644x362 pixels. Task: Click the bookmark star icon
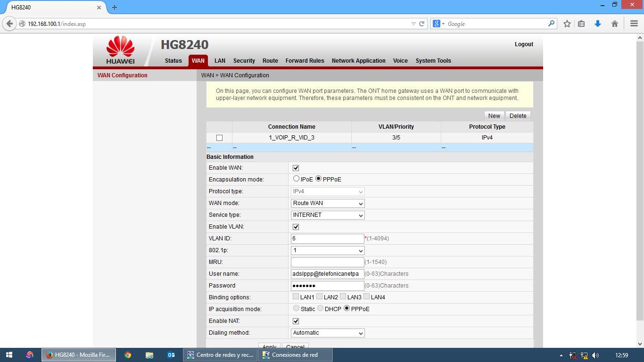[x=567, y=24]
